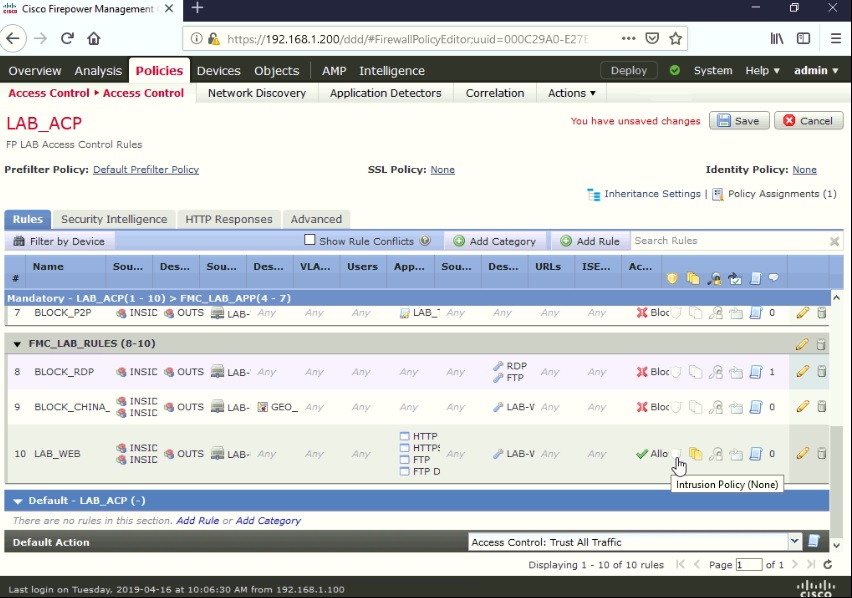Viewport: 852px width, 598px height.
Task: Save the LAB_ACP policy
Action: coord(739,119)
